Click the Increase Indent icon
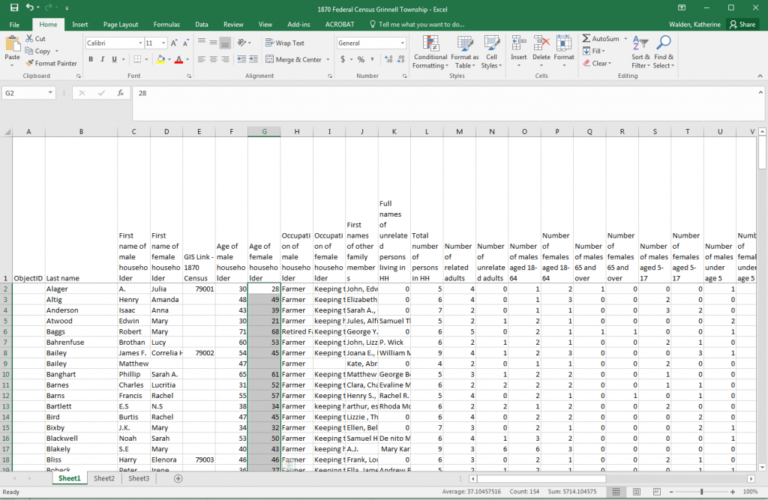 point(253,59)
